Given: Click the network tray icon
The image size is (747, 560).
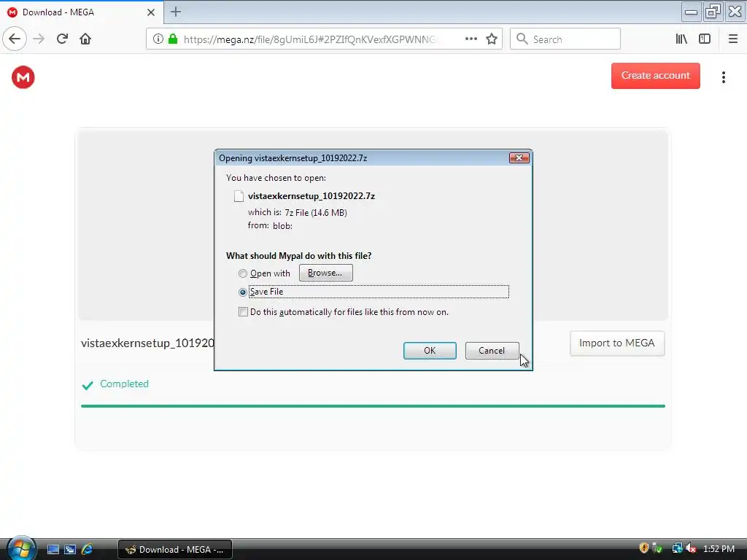Looking at the screenshot, I should tap(677, 548).
